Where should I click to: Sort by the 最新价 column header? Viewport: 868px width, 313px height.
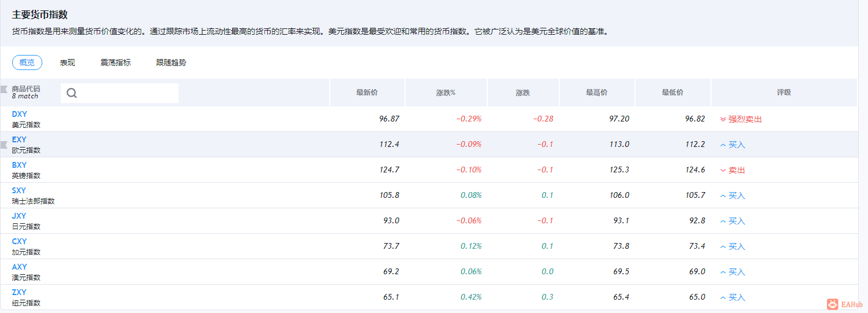point(367,93)
